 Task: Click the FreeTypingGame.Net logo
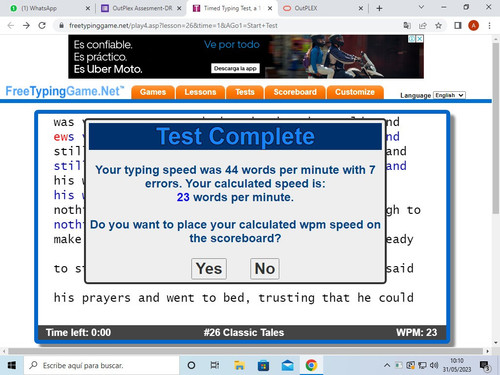(x=65, y=91)
